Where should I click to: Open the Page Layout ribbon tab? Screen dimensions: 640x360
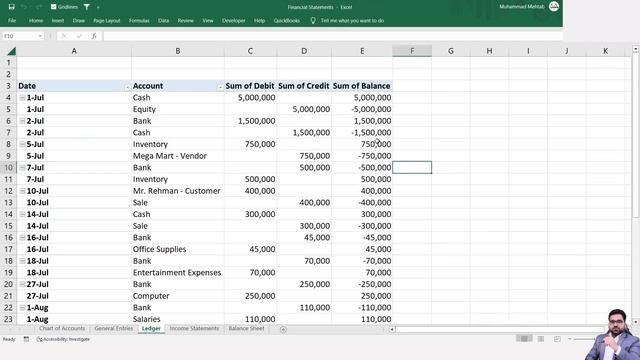[x=107, y=20]
